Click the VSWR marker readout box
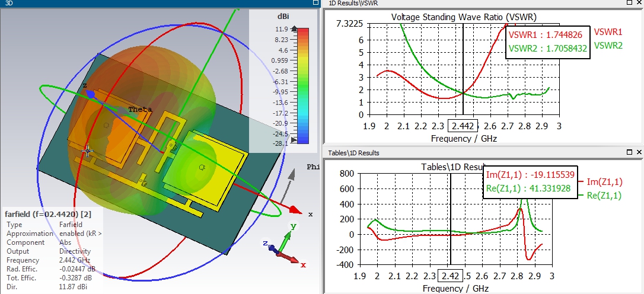 [x=548, y=41]
